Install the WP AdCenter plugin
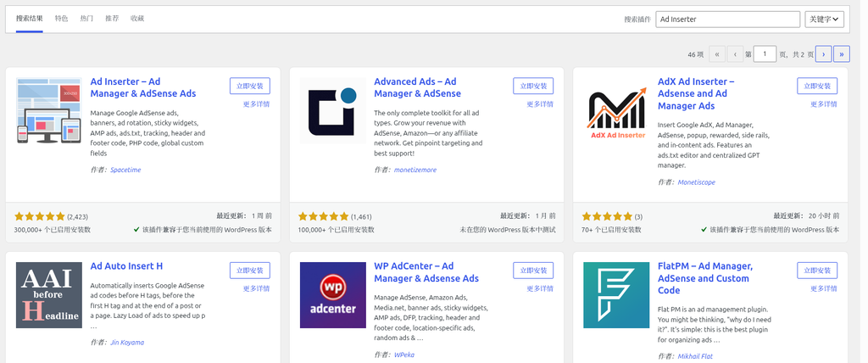The image size is (868, 363). [533, 271]
